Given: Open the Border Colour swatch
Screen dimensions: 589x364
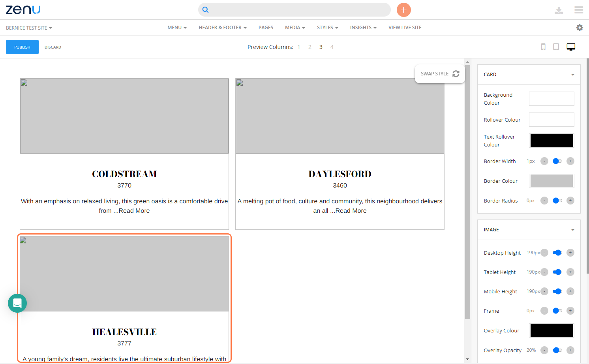Looking at the screenshot, I should coord(551,181).
